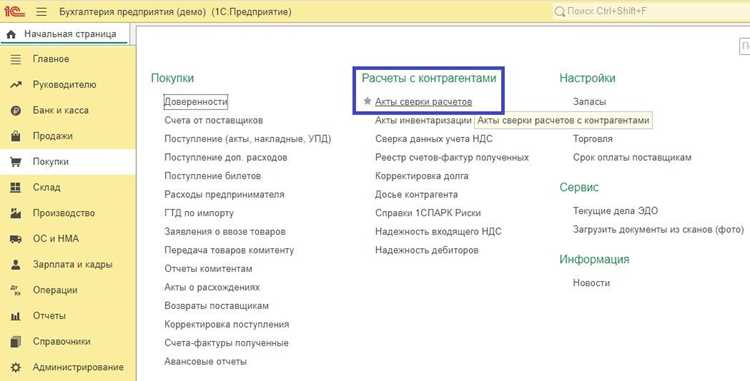Viewport: 750px width, 381px height.
Task: Open the Начальная страница tab
Action: (64, 34)
